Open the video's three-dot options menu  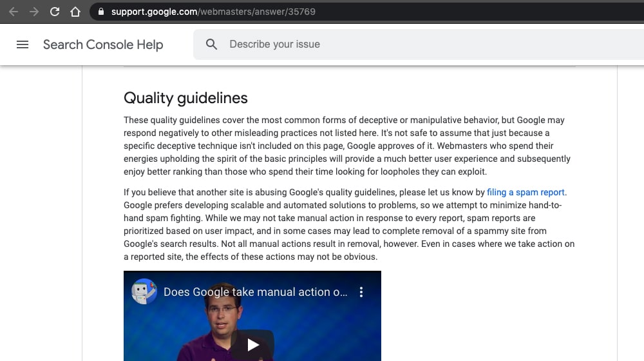pyautogui.click(x=361, y=292)
